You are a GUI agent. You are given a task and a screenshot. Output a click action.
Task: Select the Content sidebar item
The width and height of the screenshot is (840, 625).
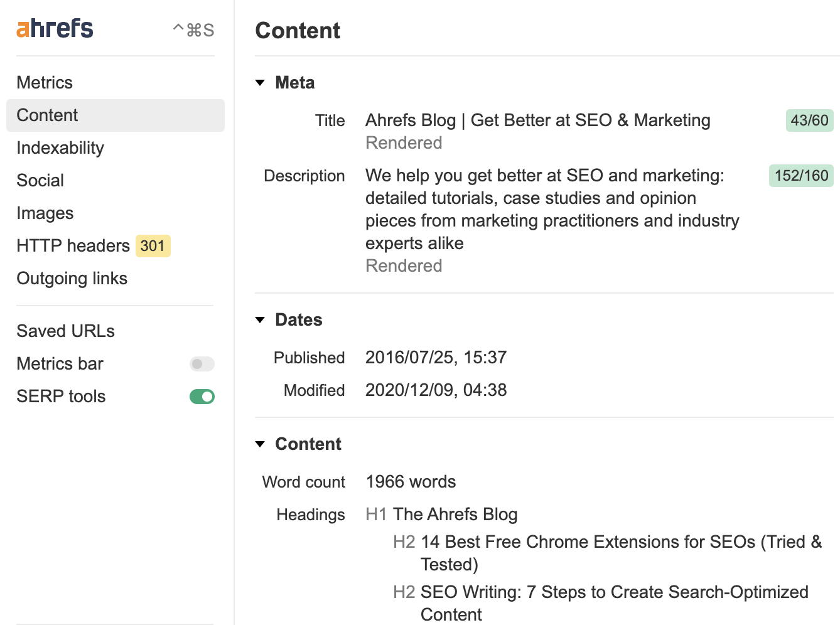coord(47,115)
